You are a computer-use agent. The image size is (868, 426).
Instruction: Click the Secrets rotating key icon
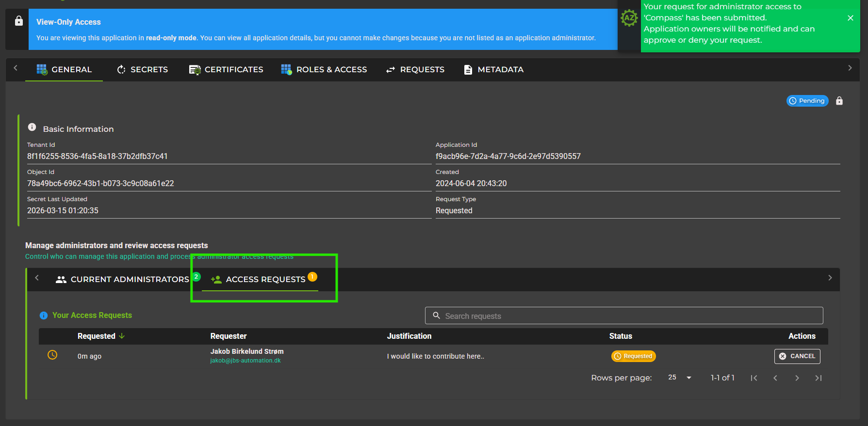pos(121,70)
